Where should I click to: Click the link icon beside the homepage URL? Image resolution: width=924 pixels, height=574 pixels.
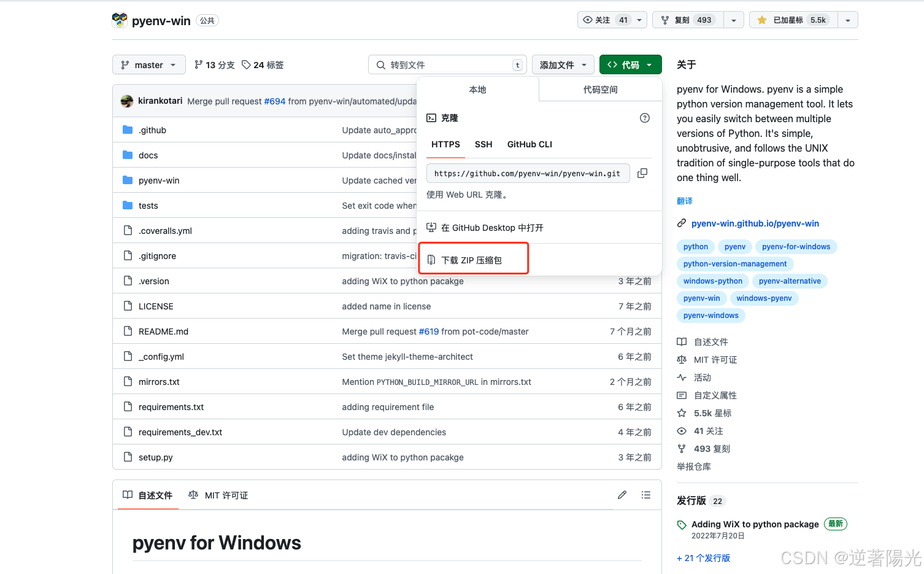click(682, 223)
